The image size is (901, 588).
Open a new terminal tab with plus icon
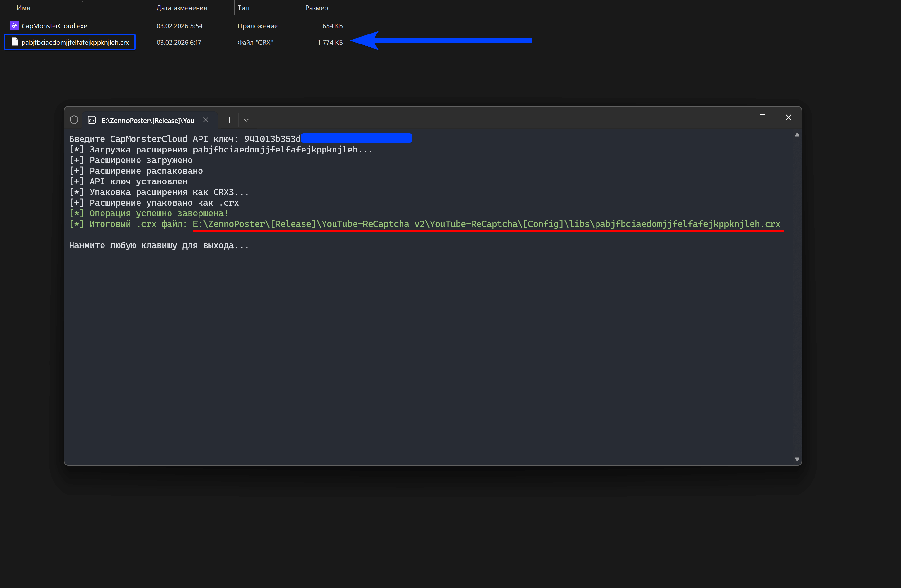[x=229, y=120]
